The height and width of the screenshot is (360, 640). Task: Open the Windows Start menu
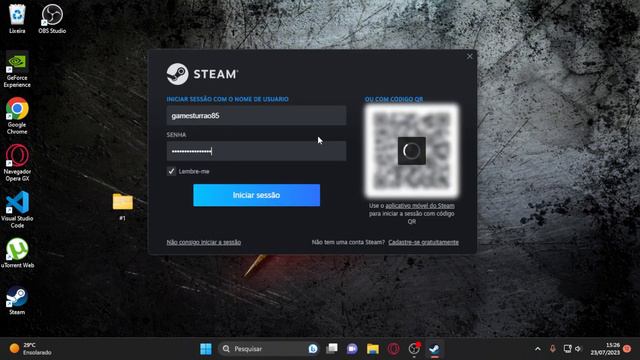tap(206, 349)
